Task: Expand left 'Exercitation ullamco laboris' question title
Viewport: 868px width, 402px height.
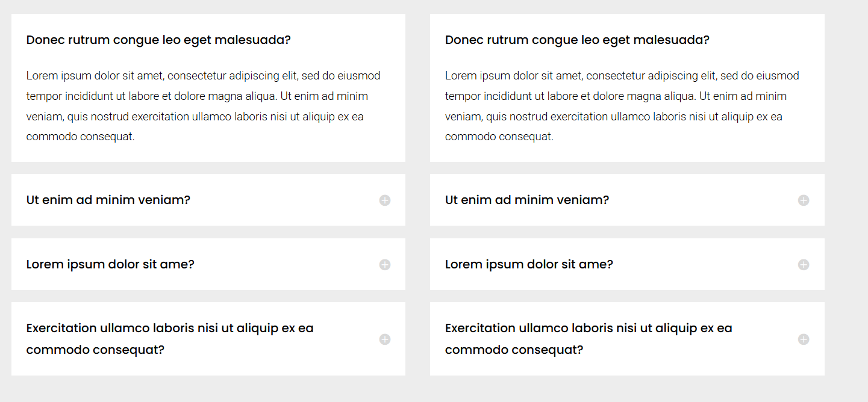Action: click(x=170, y=329)
